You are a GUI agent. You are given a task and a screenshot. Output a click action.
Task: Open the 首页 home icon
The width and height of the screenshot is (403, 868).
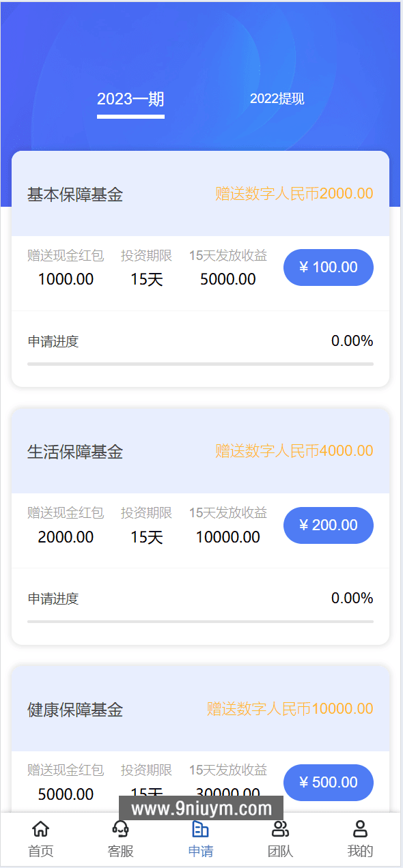click(x=40, y=828)
